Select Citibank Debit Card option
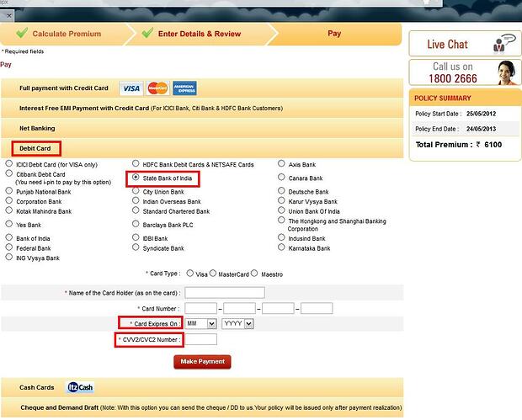This screenshot has width=522, height=420. (x=9, y=173)
